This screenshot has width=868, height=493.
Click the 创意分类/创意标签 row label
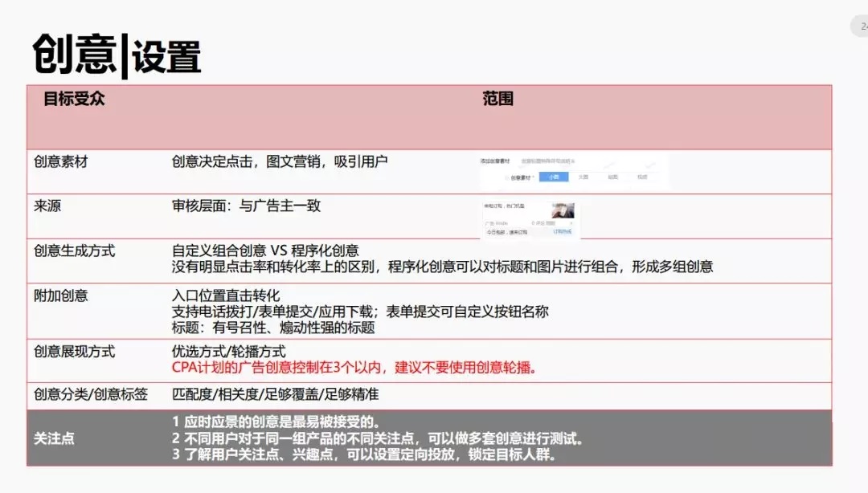pyautogui.click(x=91, y=394)
